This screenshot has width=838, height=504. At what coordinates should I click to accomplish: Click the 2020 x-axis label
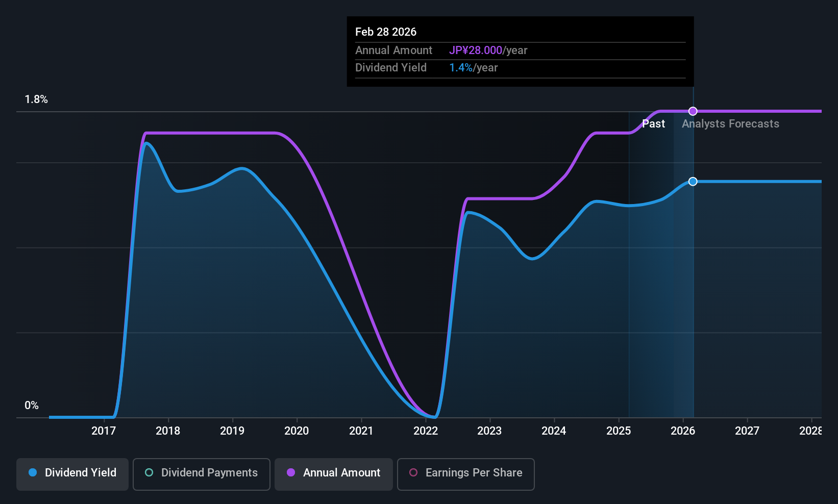[x=297, y=431]
